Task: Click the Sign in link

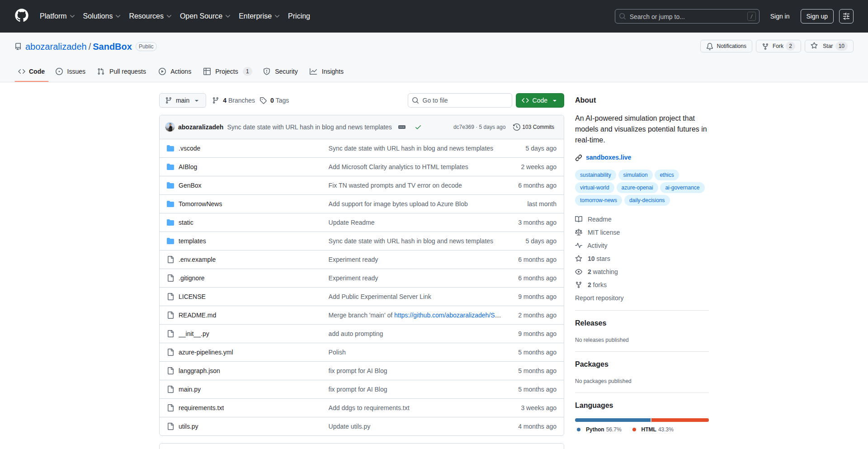Action: pos(780,16)
